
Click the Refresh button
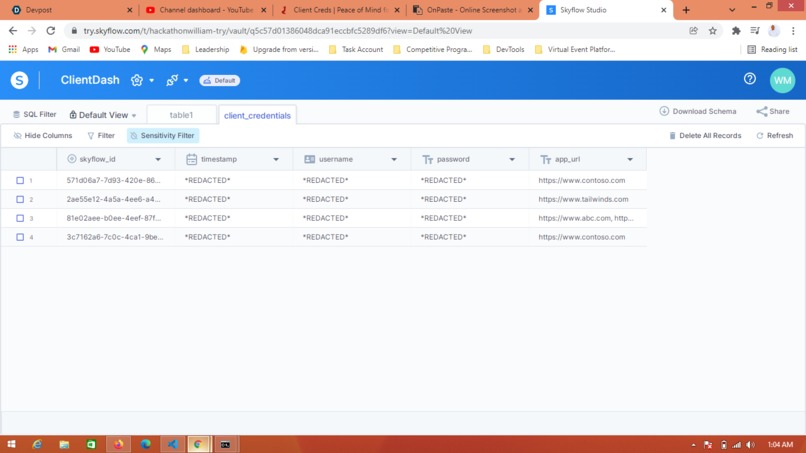coord(775,136)
